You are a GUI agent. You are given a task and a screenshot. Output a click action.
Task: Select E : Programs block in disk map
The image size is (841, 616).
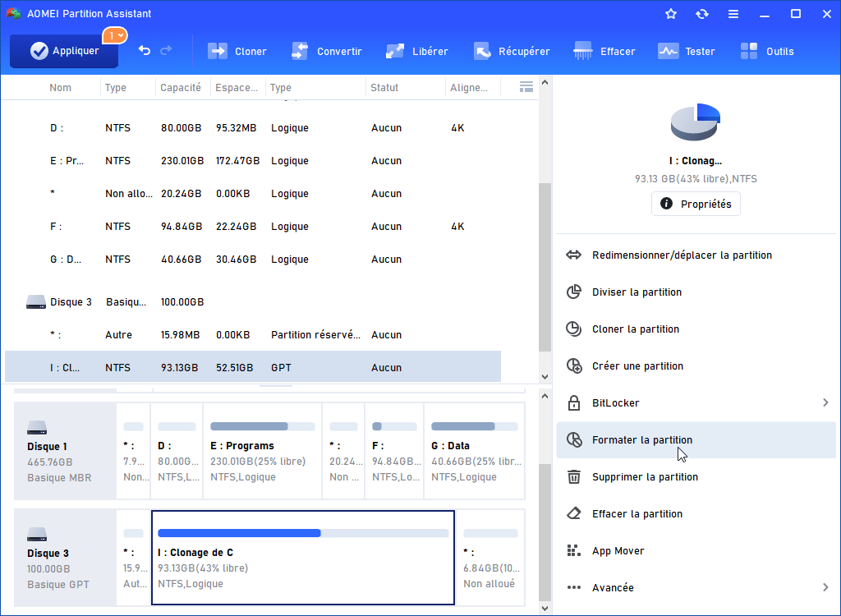coord(262,451)
